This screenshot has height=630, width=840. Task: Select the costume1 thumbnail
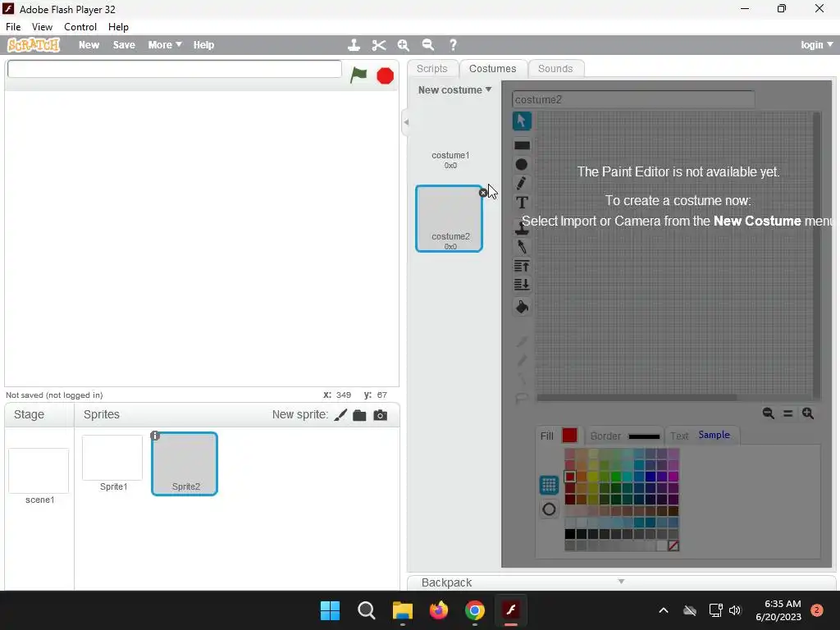pos(450,138)
